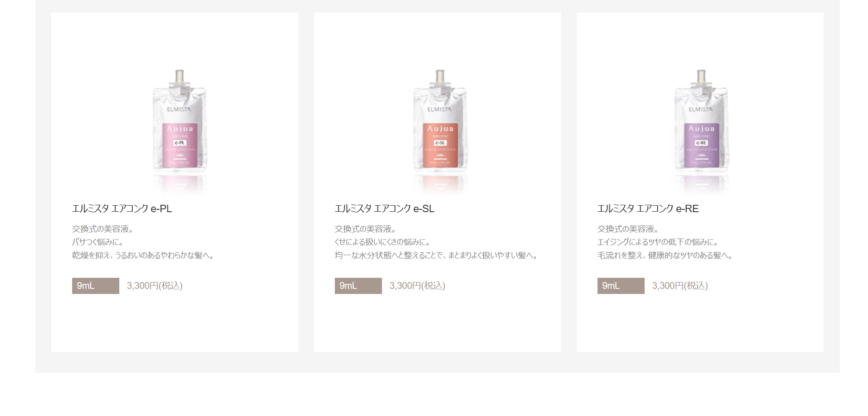Click 交換式の美容液 text in the e-PL card

coord(103,229)
